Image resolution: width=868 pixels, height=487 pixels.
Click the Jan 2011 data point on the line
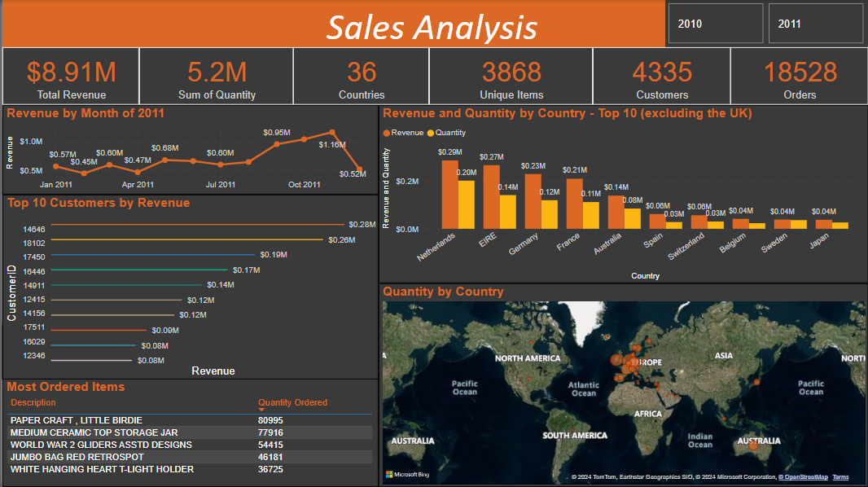pos(57,165)
